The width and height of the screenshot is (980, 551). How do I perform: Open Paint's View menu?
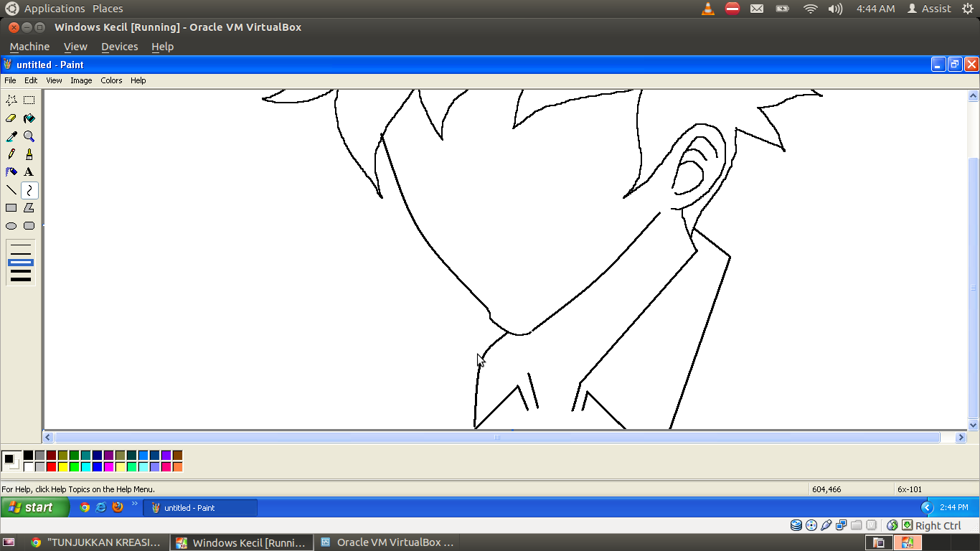tap(54, 80)
